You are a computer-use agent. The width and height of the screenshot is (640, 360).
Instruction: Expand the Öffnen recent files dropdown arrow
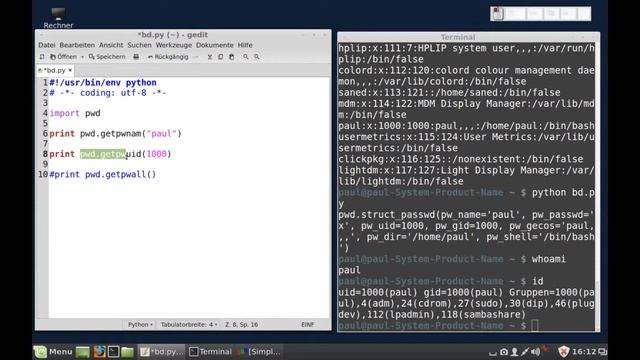point(82,57)
